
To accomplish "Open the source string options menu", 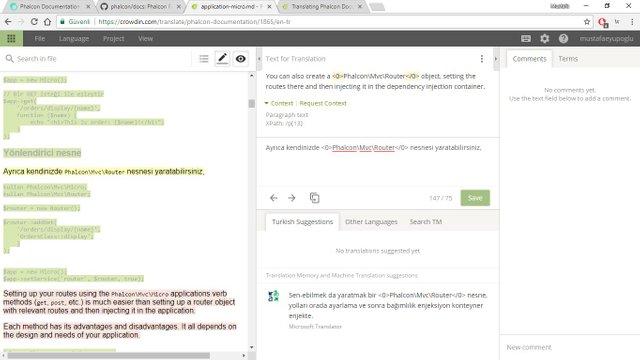I will [x=482, y=59].
